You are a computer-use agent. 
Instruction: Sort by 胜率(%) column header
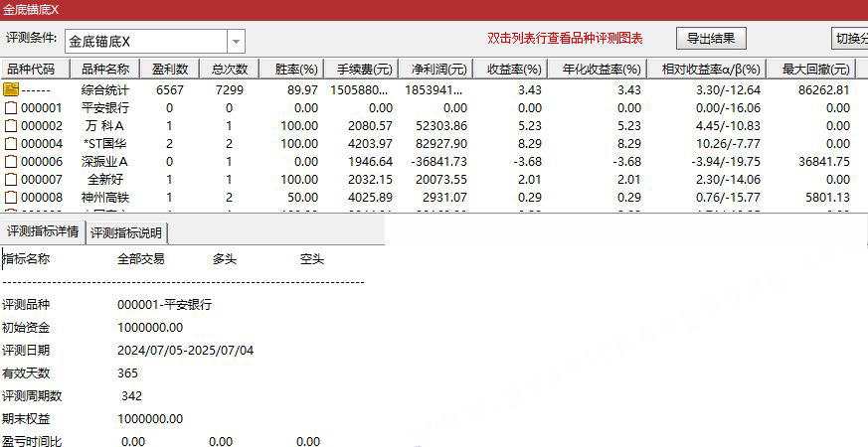point(292,70)
